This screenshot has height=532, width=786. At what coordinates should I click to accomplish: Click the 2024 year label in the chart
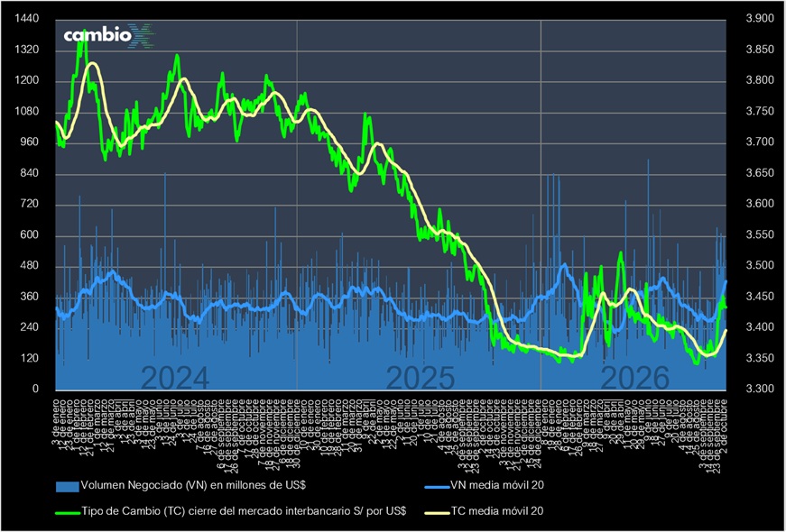point(174,378)
